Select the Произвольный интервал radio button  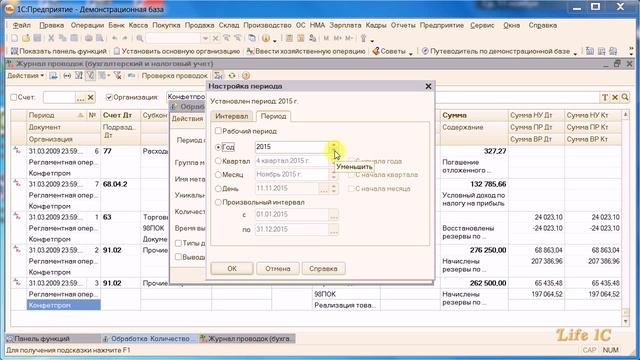pos(218,202)
